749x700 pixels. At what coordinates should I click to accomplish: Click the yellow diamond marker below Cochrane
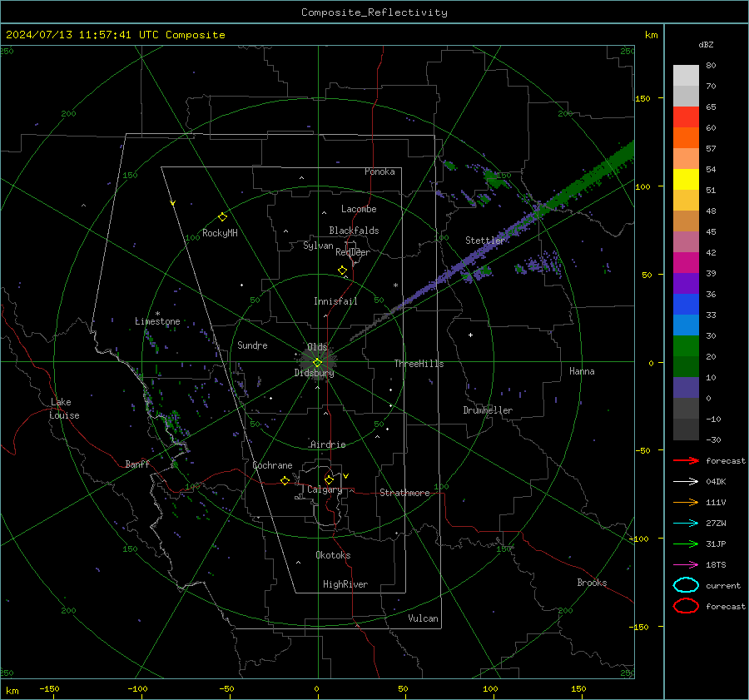coord(285,480)
